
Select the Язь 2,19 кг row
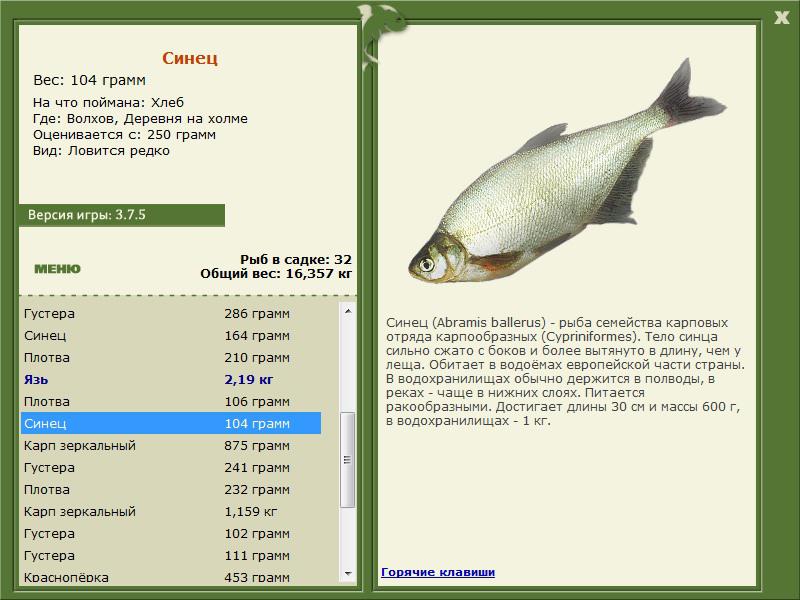coord(171,380)
